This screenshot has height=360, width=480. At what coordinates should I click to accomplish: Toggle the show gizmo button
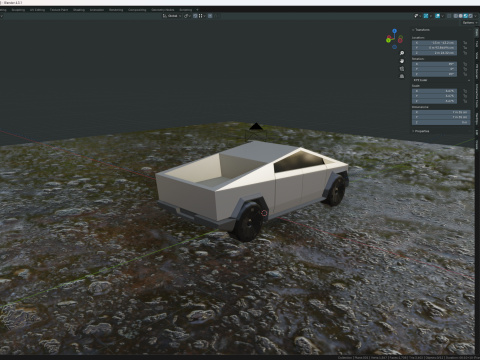pos(426,16)
